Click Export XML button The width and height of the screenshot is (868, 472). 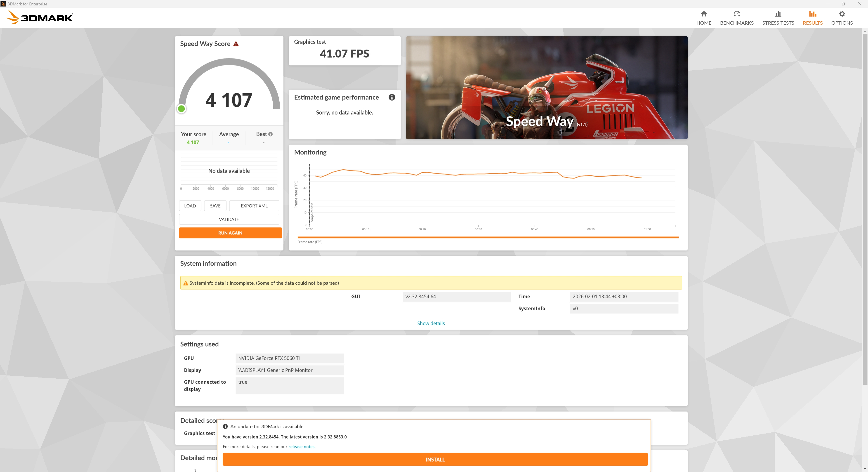(254, 206)
